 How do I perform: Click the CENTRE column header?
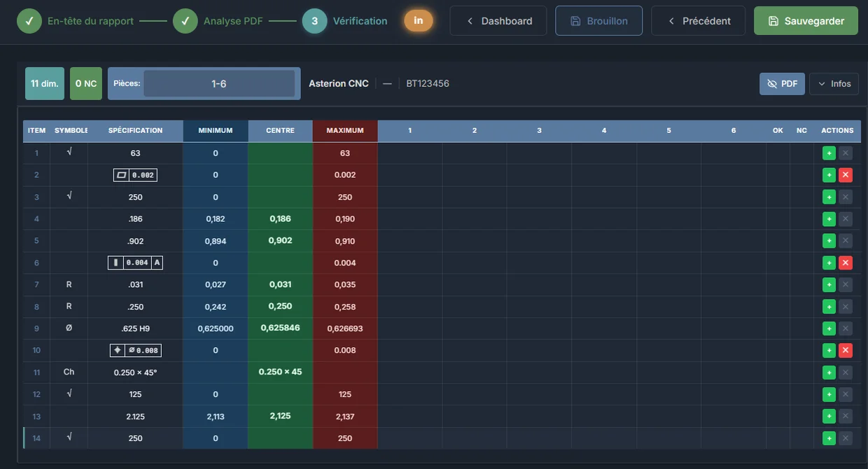(280, 131)
